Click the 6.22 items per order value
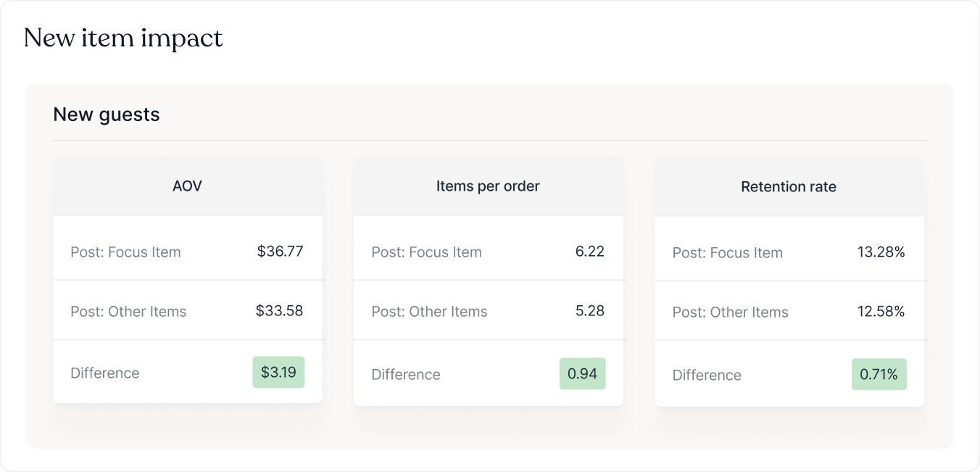This screenshot has width=980, height=472. [589, 252]
